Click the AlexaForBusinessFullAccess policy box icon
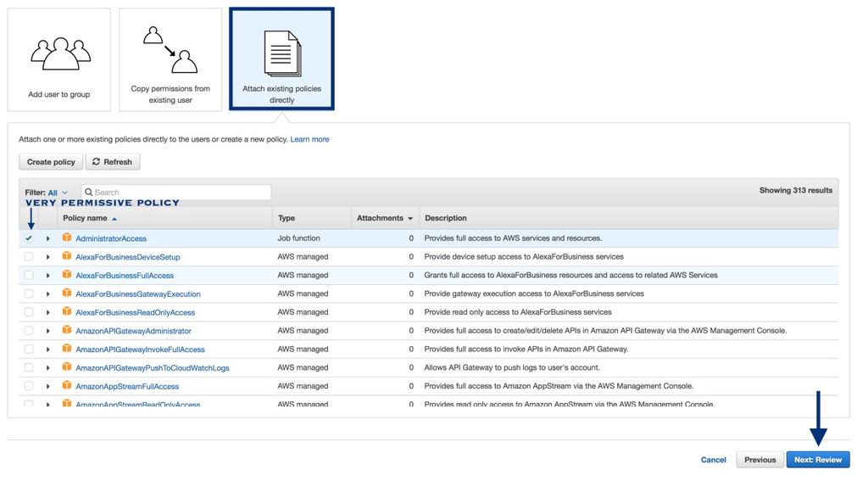 (x=67, y=275)
